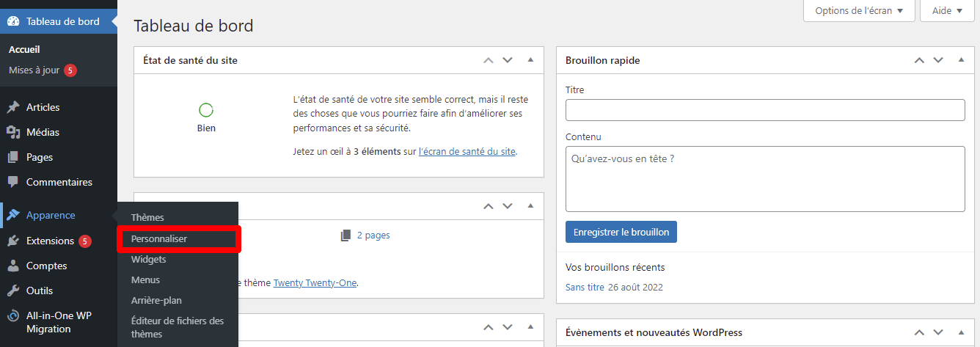Focus the Contenu text area
The width and height of the screenshot is (980, 347).
point(765,179)
